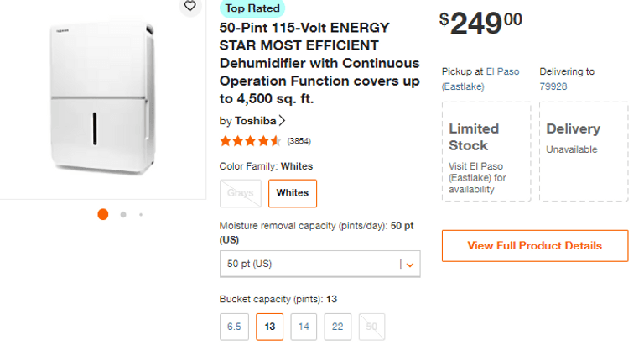Go to second image carousel dot
The image size is (644, 351).
(x=123, y=214)
